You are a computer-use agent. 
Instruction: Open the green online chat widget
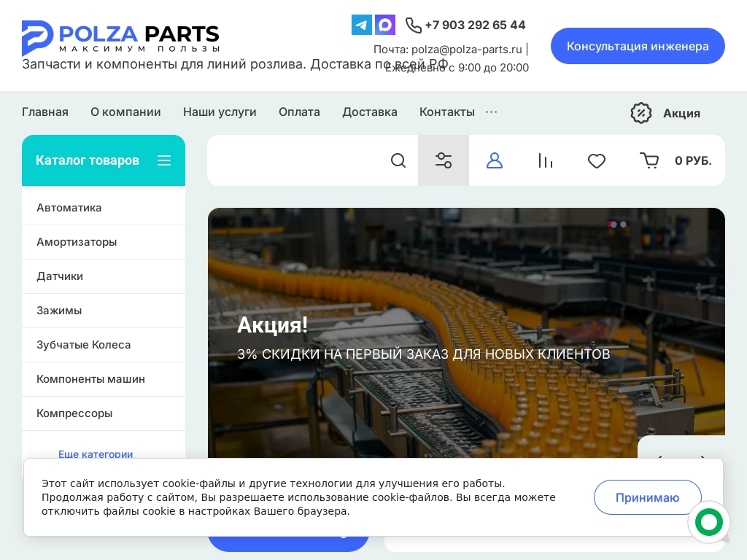pos(708,522)
